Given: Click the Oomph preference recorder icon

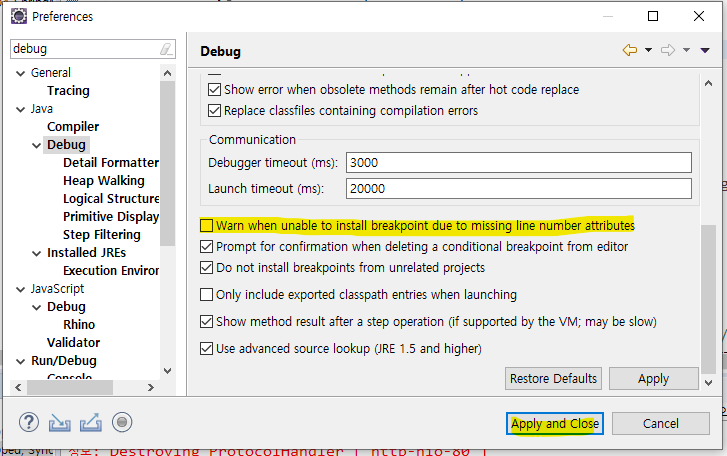Looking at the screenshot, I should point(122,422).
